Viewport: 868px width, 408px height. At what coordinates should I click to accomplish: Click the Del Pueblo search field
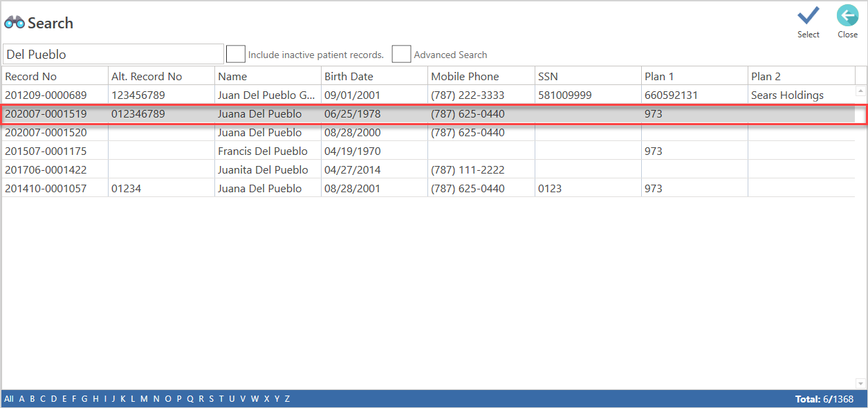click(x=113, y=54)
